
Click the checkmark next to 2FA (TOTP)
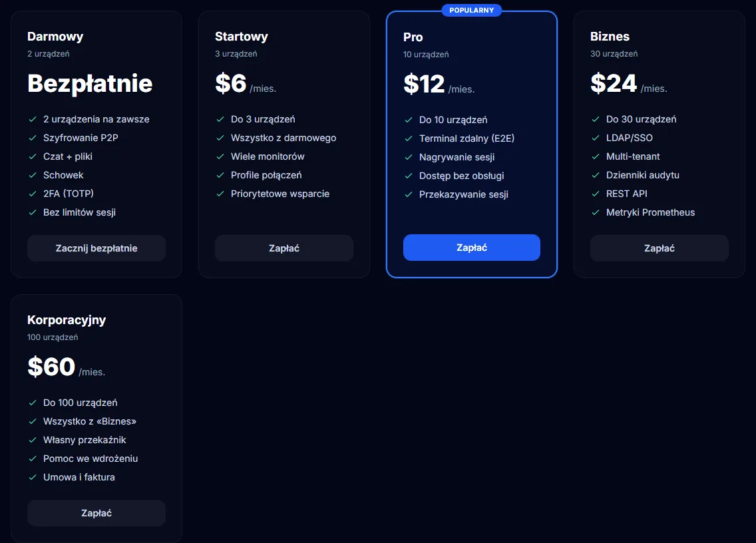pyautogui.click(x=33, y=194)
